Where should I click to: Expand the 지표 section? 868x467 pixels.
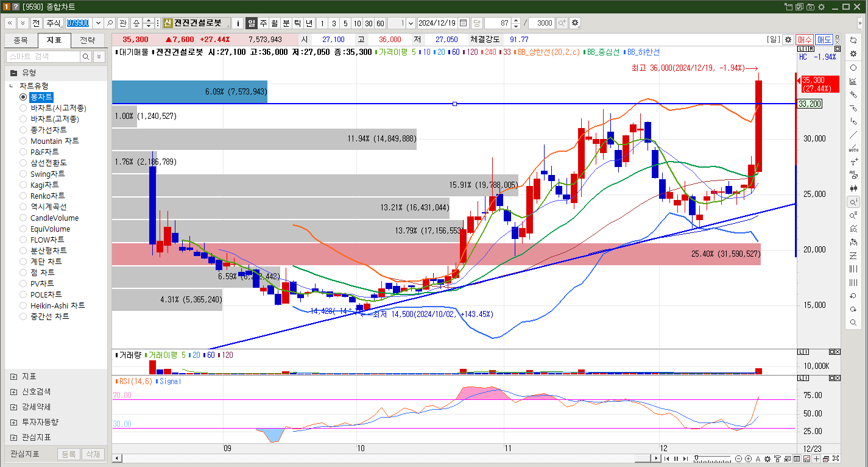pos(14,376)
